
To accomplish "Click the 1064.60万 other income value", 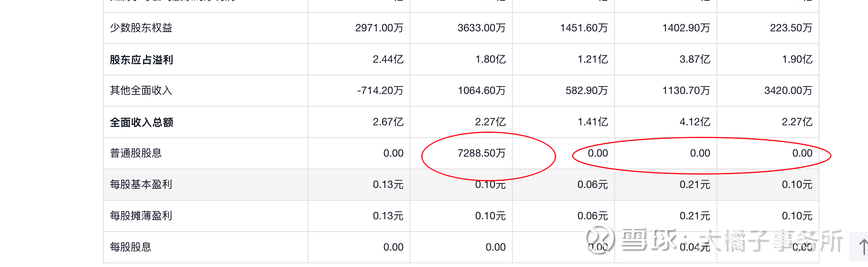I will [x=481, y=91].
